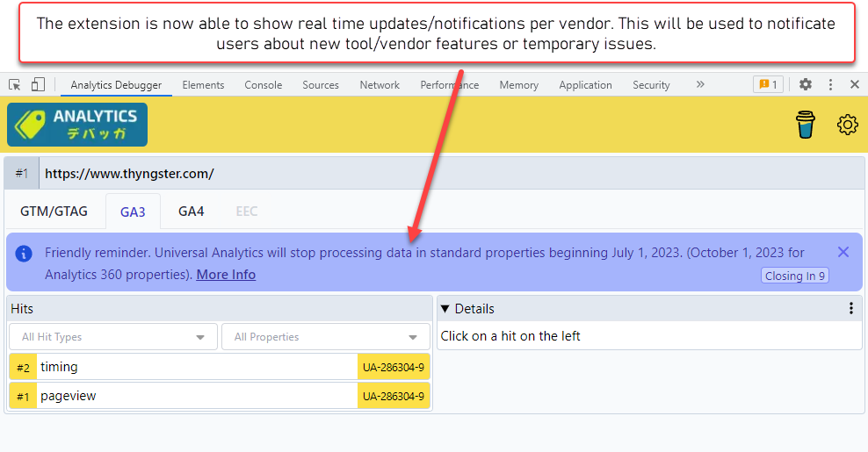The height and width of the screenshot is (452, 868).
Task: Open Details panel three-dot options menu
Action: (x=850, y=309)
